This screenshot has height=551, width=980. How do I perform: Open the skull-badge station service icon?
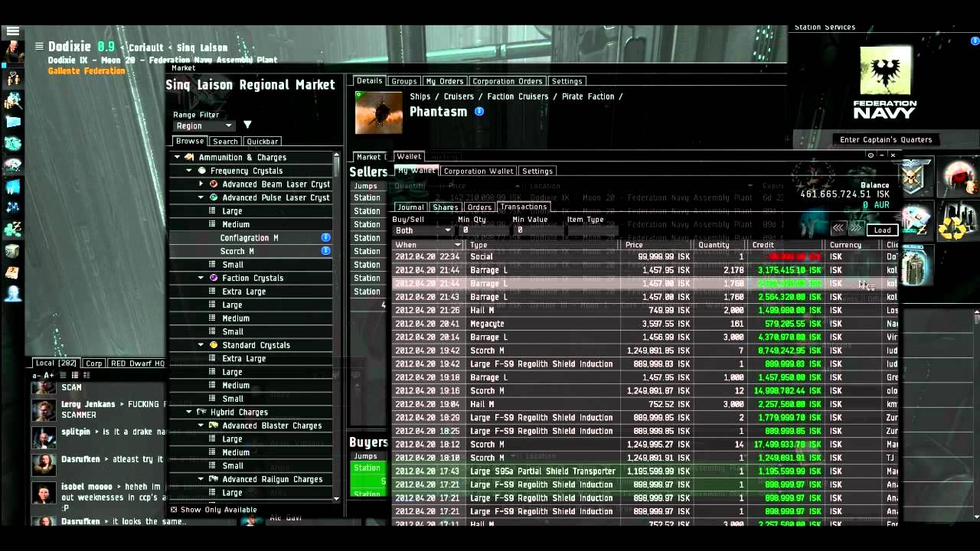[916, 175]
